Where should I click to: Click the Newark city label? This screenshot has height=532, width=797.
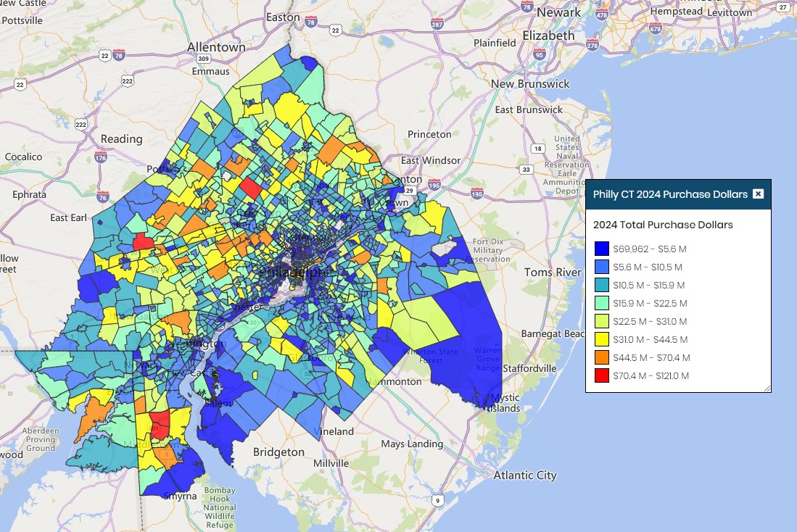(x=558, y=12)
